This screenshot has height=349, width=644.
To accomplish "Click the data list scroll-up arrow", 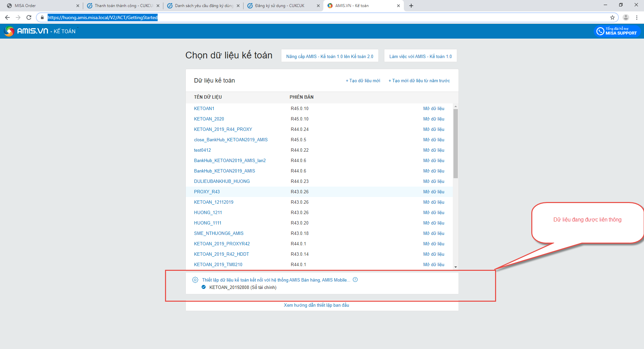I will pos(455,106).
